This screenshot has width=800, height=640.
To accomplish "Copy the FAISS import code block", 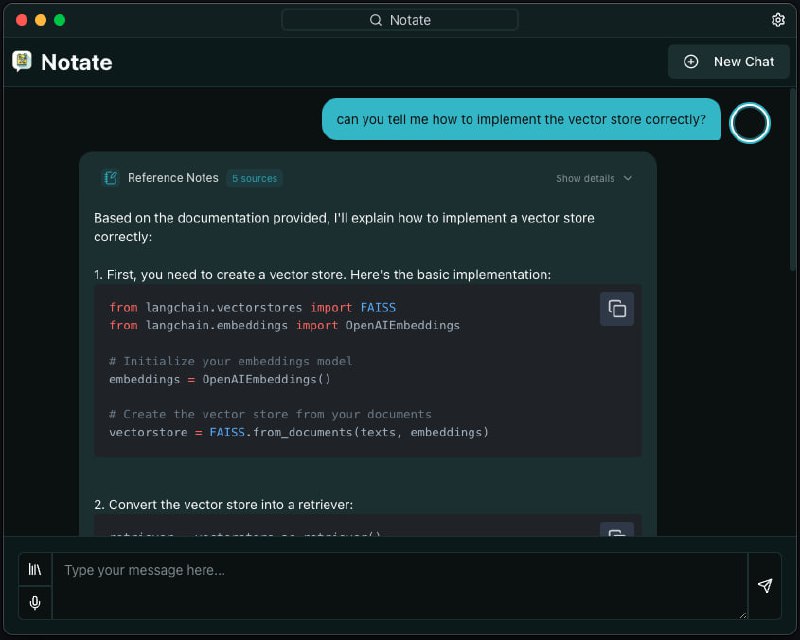I will (617, 309).
